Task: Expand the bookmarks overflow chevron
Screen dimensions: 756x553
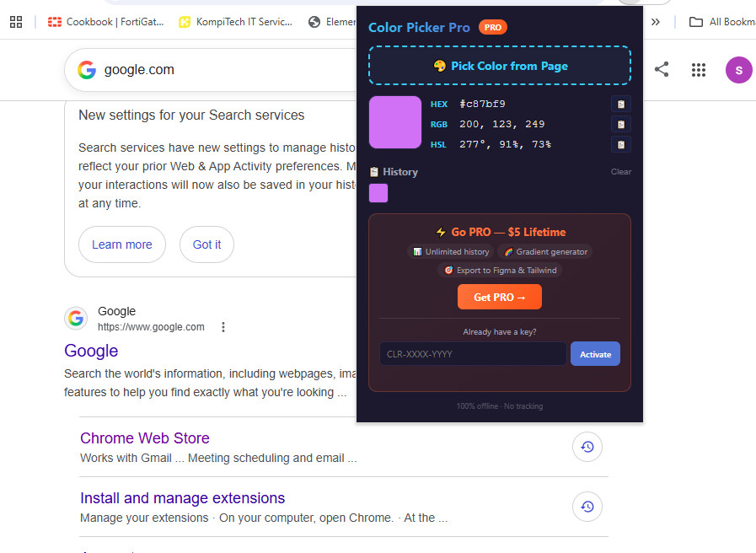Action: [x=655, y=22]
